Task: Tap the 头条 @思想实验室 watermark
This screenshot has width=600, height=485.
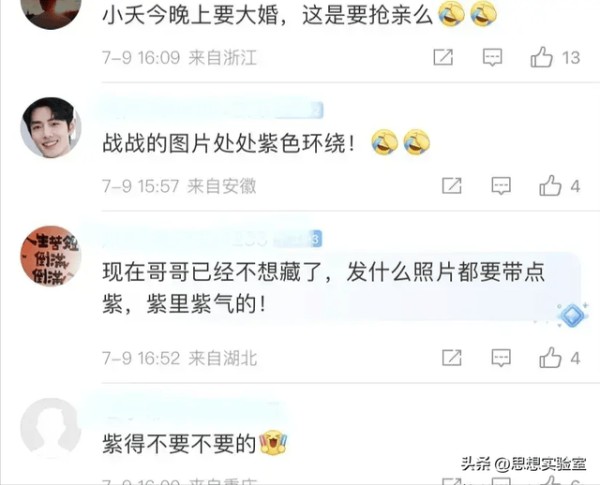Action: pyautogui.click(x=523, y=464)
